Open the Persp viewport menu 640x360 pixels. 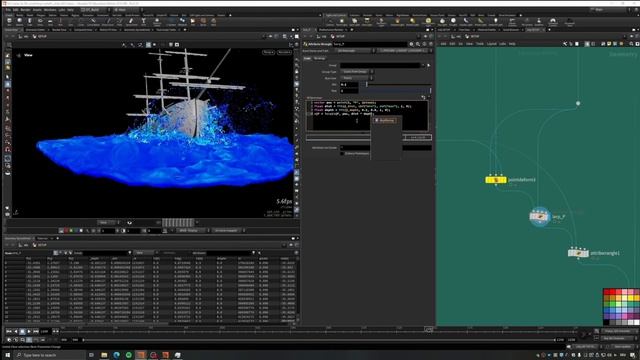(268, 52)
